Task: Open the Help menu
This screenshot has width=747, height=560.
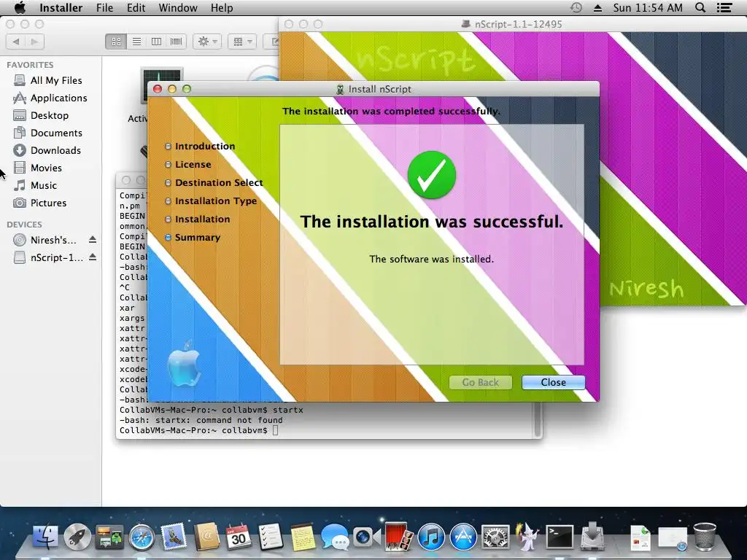Action: tap(222, 8)
